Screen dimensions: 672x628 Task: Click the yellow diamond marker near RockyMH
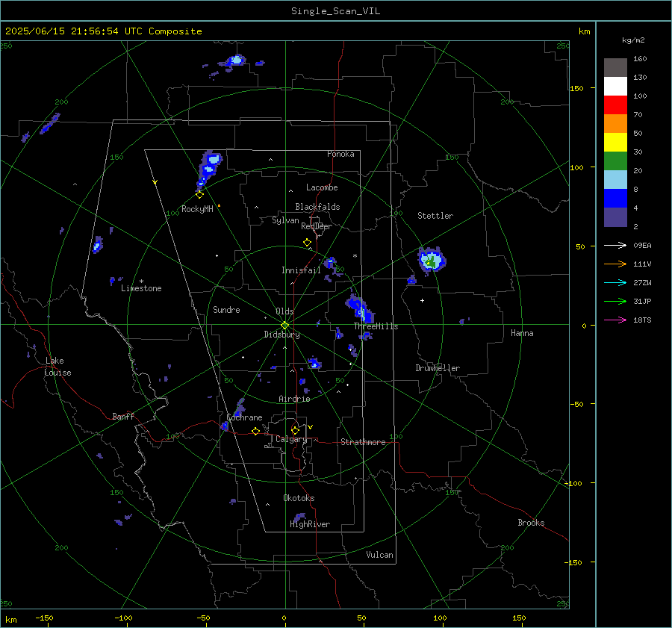click(199, 195)
